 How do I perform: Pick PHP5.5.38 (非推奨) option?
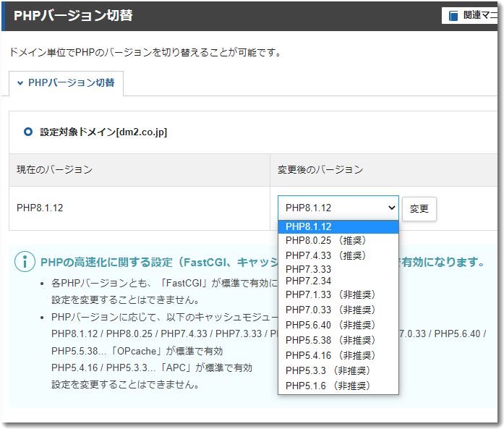coord(338,340)
